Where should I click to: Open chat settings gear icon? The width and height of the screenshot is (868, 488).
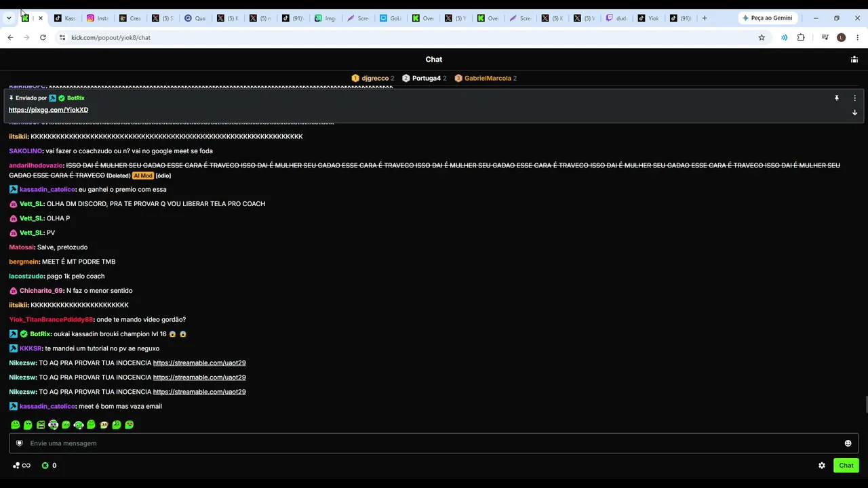pos(822,466)
